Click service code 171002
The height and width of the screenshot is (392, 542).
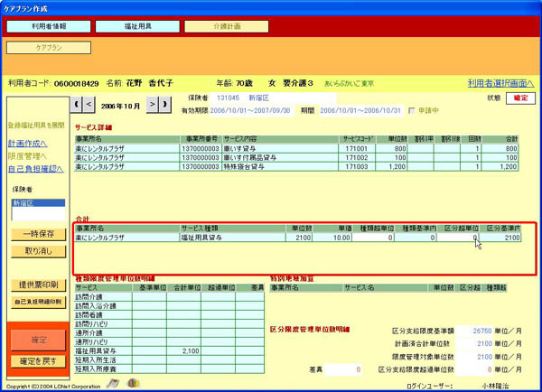point(358,158)
